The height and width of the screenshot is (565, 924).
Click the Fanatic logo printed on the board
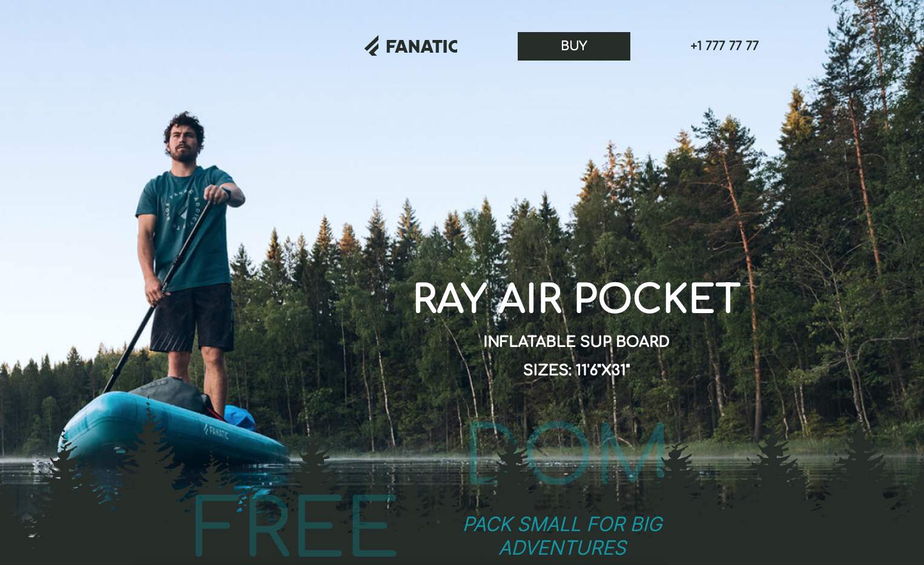click(216, 432)
